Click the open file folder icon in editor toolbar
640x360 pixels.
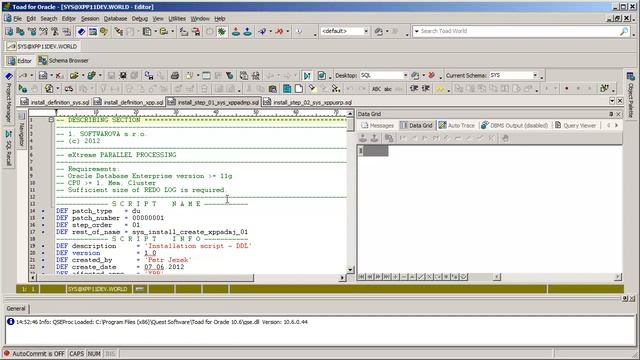(74, 76)
